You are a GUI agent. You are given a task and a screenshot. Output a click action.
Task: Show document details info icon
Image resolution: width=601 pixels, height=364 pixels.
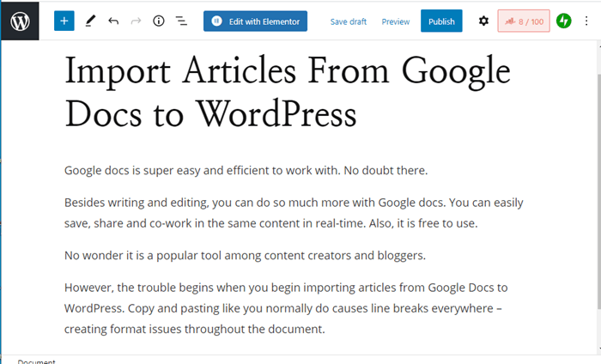(159, 21)
